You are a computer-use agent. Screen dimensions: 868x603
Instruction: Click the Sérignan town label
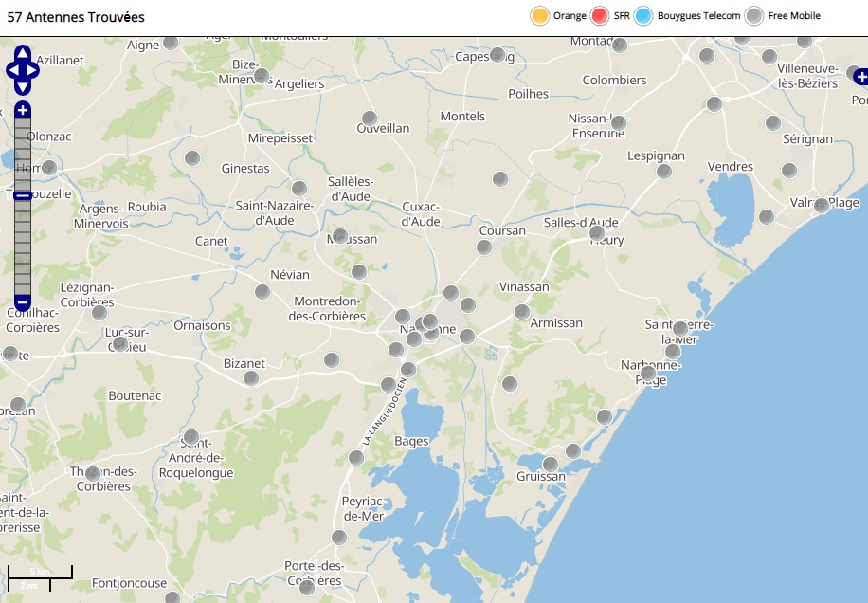pyautogui.click(x=807, y=139)
